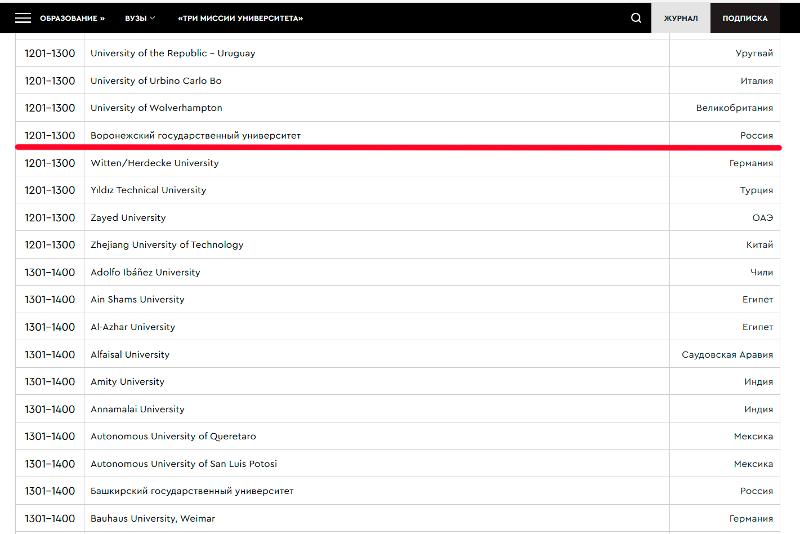Click Yildiz Technical University name

(x=148, y=190)
